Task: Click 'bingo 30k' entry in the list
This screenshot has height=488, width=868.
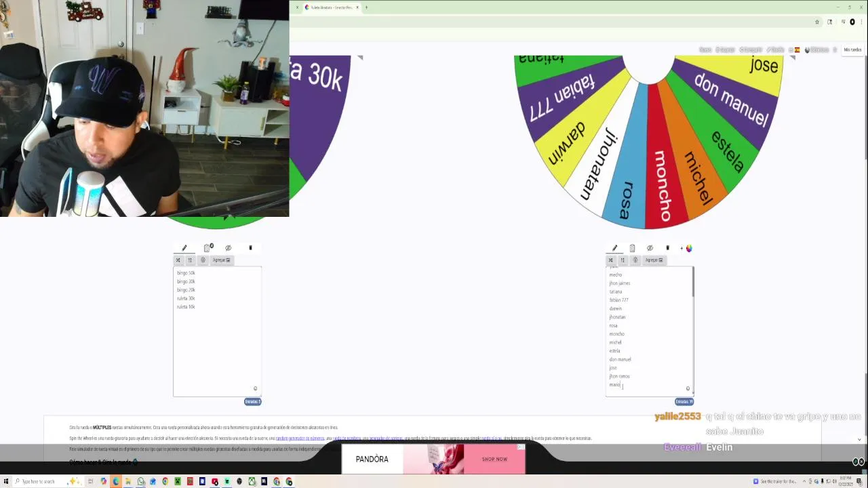Action: click(x=186, y=281)
